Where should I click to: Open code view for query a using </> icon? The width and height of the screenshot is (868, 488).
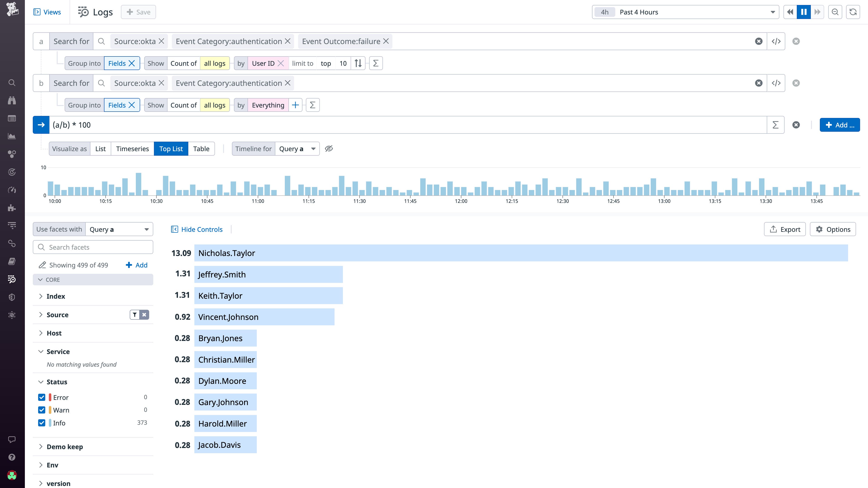pos(776,41)
